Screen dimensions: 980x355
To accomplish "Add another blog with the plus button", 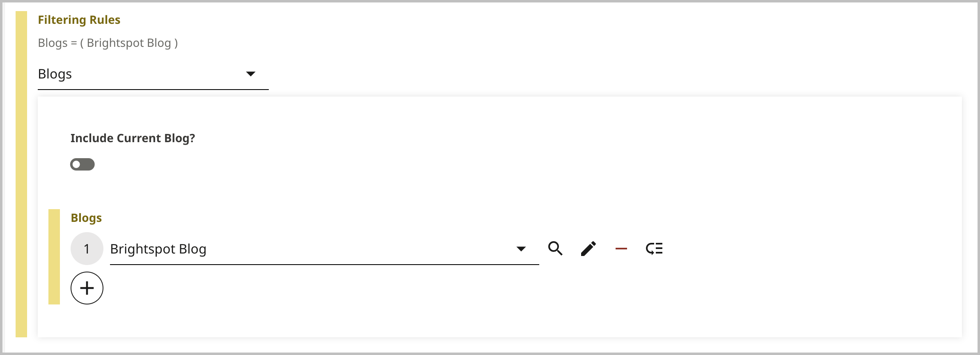I will click(87, 288).
